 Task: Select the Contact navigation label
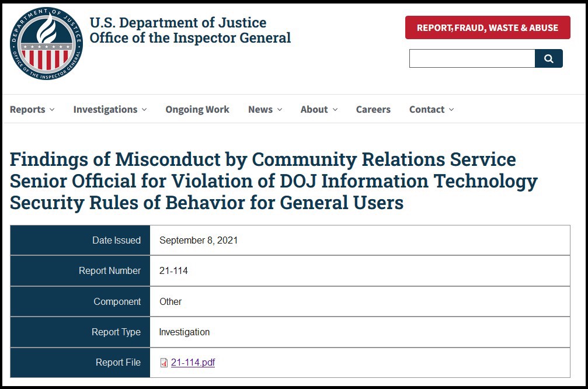tap(427, 110)
